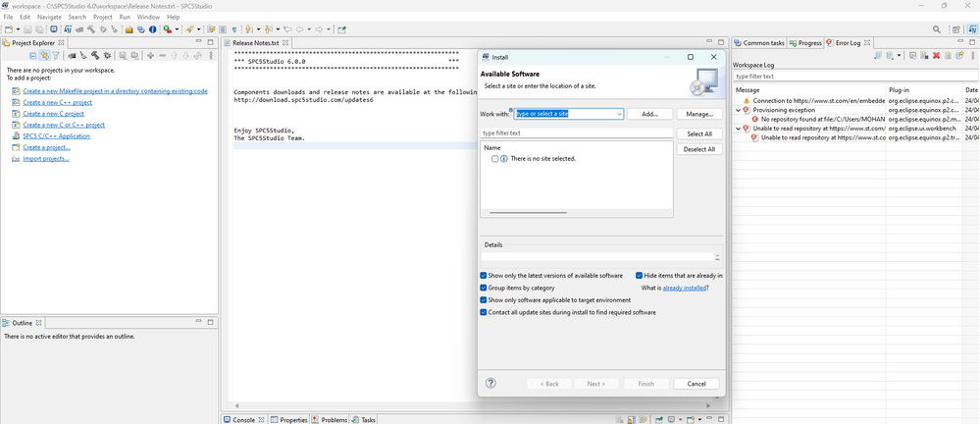Check the 'There is no site selected' checkbox
Screen dimensions: 980x424
[x=495, y=159]
